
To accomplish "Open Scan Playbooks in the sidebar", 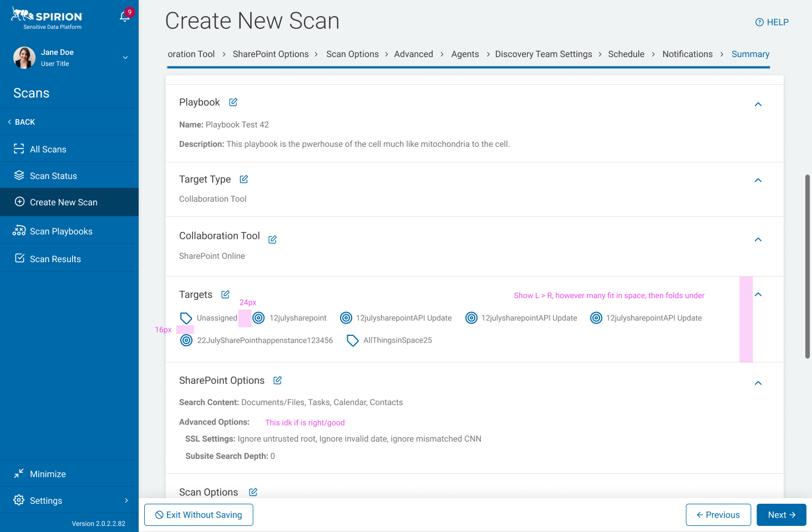I will click(x=61, y=231).
